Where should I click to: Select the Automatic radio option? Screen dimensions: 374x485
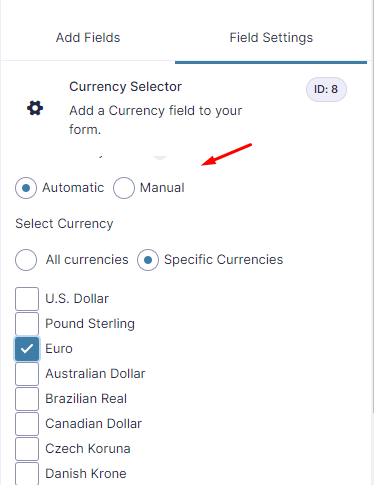pyautogui.click(x=26, y=188)
